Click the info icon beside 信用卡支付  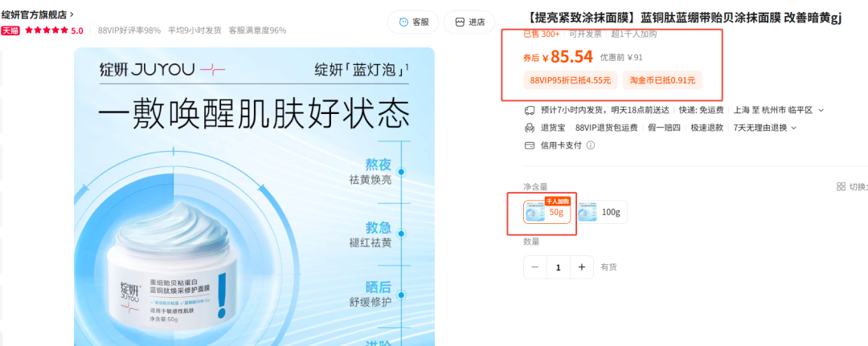(x=590, y=145)
